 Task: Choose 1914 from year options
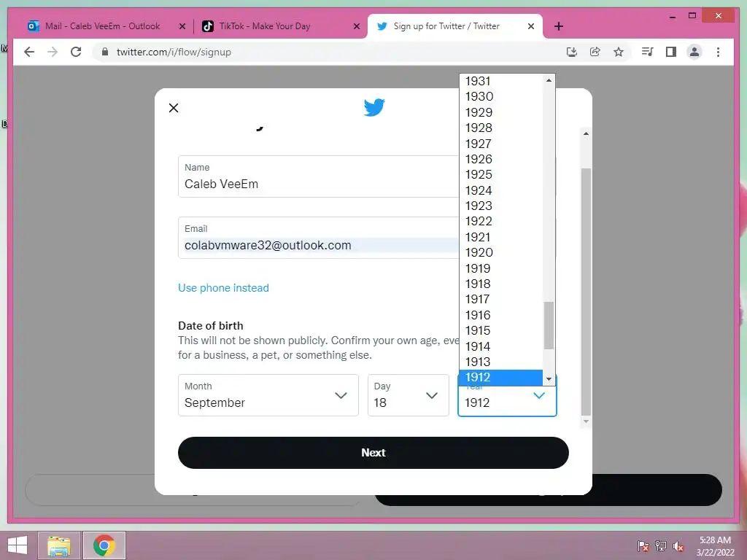(500, 346)
